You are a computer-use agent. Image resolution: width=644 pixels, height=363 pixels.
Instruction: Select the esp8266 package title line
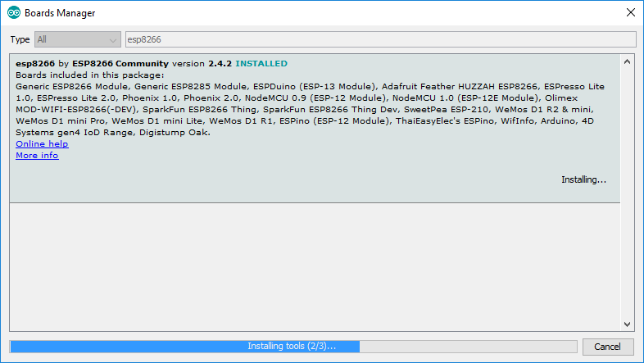[152, 64]
